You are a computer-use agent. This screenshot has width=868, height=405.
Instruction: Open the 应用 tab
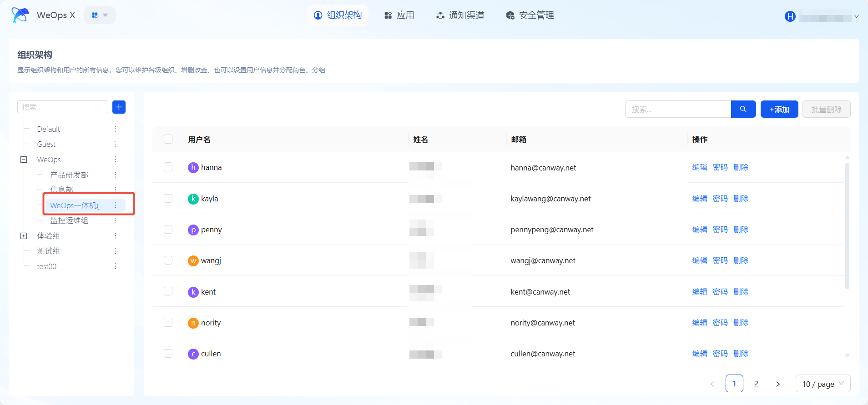pos(399,15)
